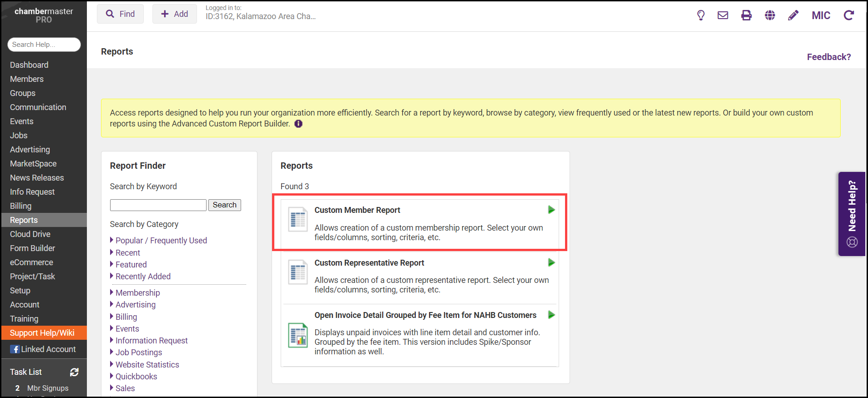
Task: Click the Search by Keyword text field
Action: pos(158,205)
